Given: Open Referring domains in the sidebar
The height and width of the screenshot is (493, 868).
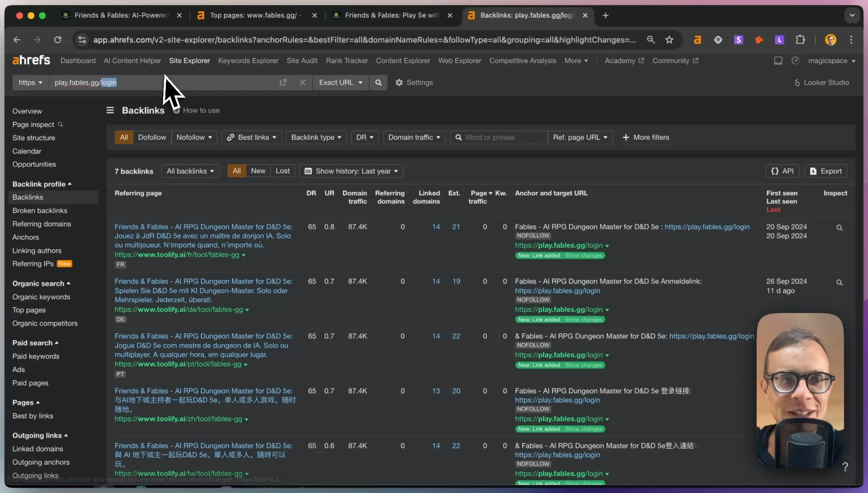Looking at the screenshot, I should coord(42,224).
